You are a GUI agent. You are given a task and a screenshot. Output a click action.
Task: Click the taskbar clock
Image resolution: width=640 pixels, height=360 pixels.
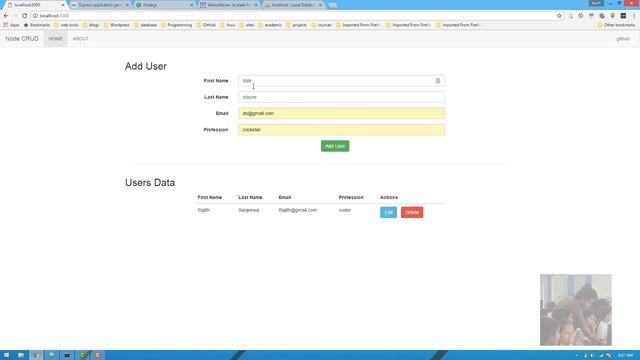click(x=625, y=355)
